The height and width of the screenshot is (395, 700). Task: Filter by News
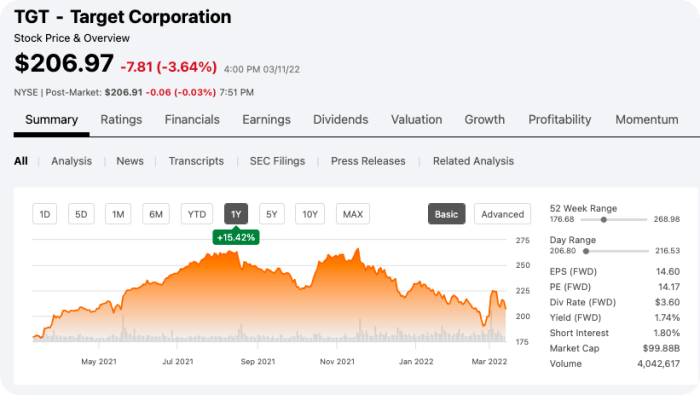pos(130,161)
